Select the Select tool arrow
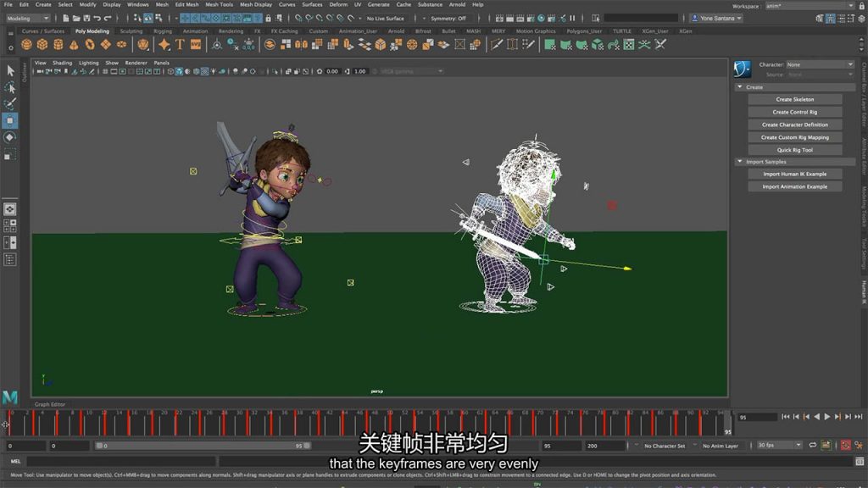Screen dimensions: 868x488 (10, 70)
